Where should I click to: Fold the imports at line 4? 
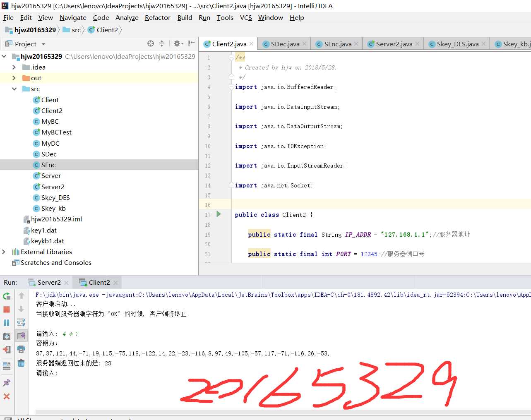pos(232,87)
